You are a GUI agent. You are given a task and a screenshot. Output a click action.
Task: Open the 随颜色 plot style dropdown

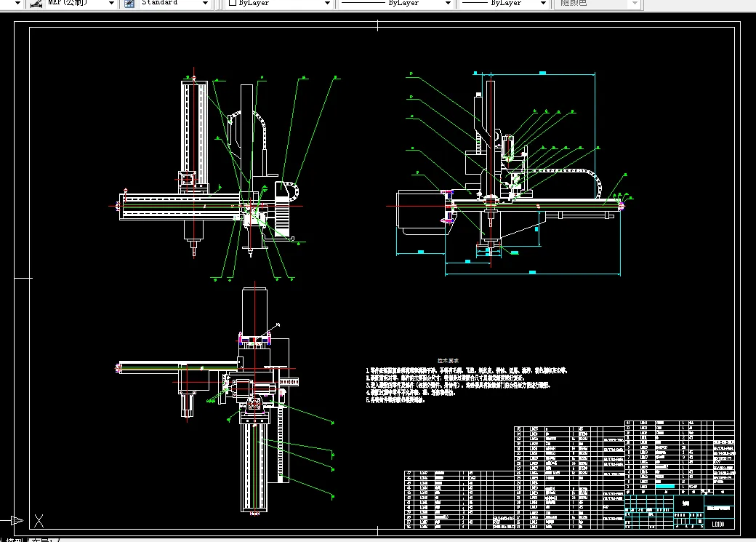(635, 3)
